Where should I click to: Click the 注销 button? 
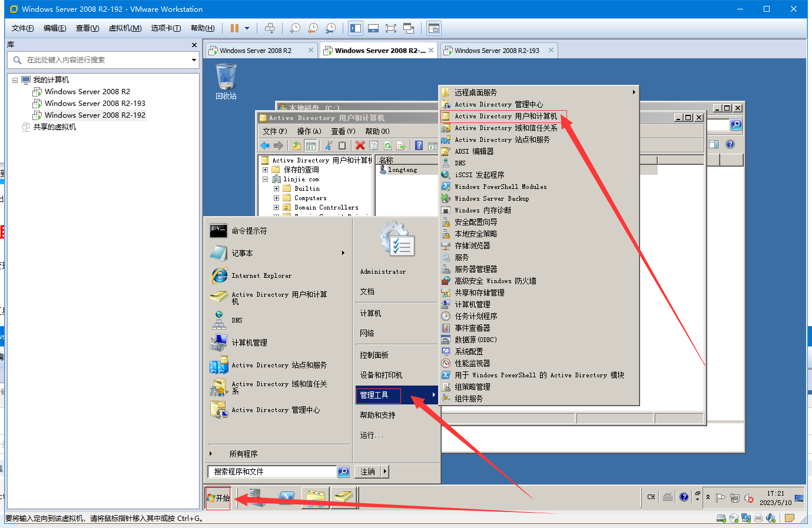coord(369,471)
